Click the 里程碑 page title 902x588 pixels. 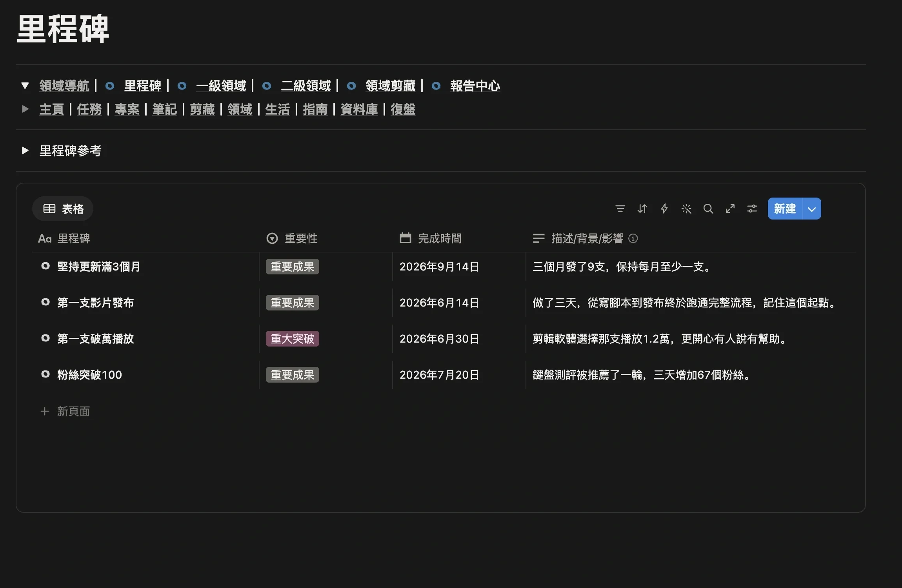(x=63, y=29)
